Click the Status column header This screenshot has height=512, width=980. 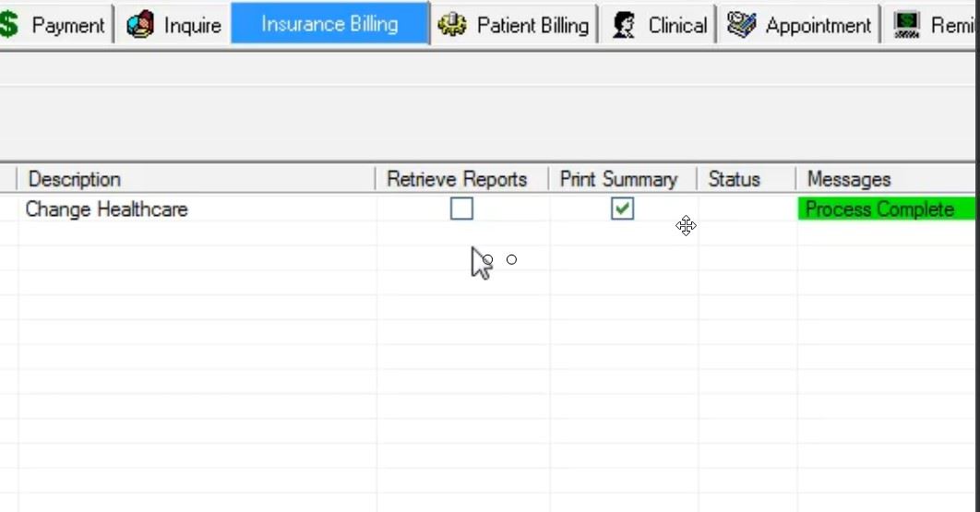(x=735, y=179)
